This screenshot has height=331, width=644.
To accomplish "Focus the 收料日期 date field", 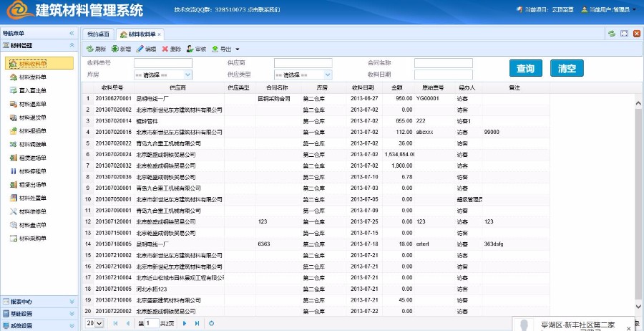I will pyautogui.click(x=444, y=75).
